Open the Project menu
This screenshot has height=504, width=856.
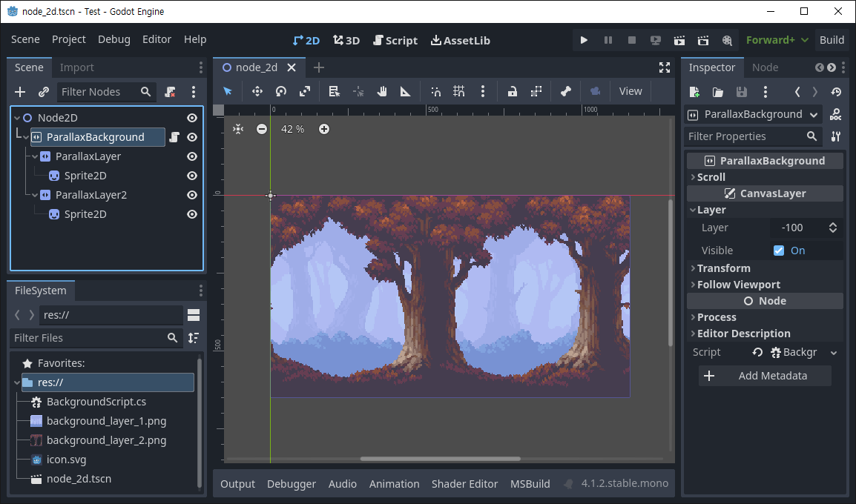point(69,39)
